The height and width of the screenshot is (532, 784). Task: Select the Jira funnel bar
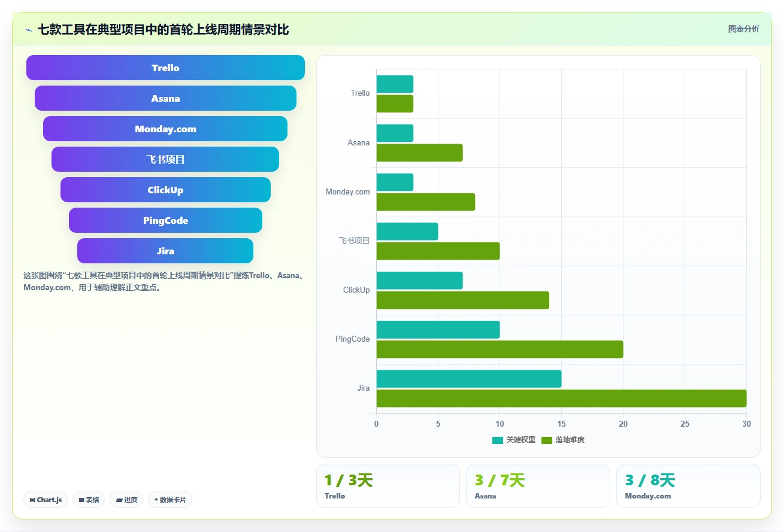(165, 251)
